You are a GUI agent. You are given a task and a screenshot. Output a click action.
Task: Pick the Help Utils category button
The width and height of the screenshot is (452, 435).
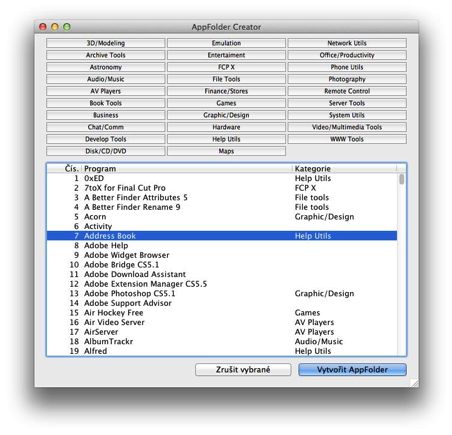click(226, 139)
